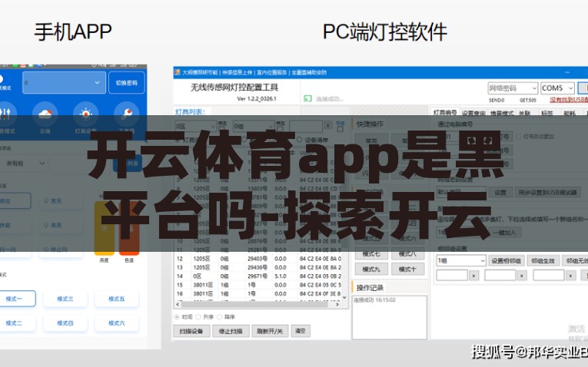Switch to the 灯具编号 tab
This screenshot has height=367, width=588.
click(445, 113)
